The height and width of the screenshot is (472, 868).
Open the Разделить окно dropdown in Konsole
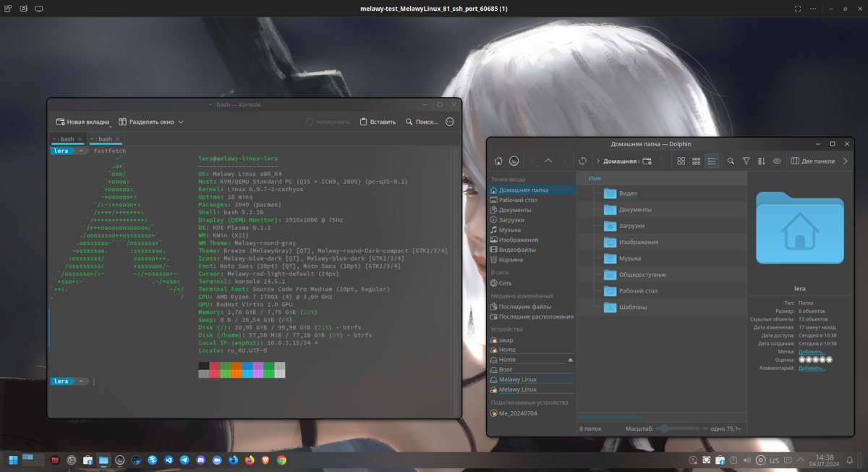click(x=151, y=122)
